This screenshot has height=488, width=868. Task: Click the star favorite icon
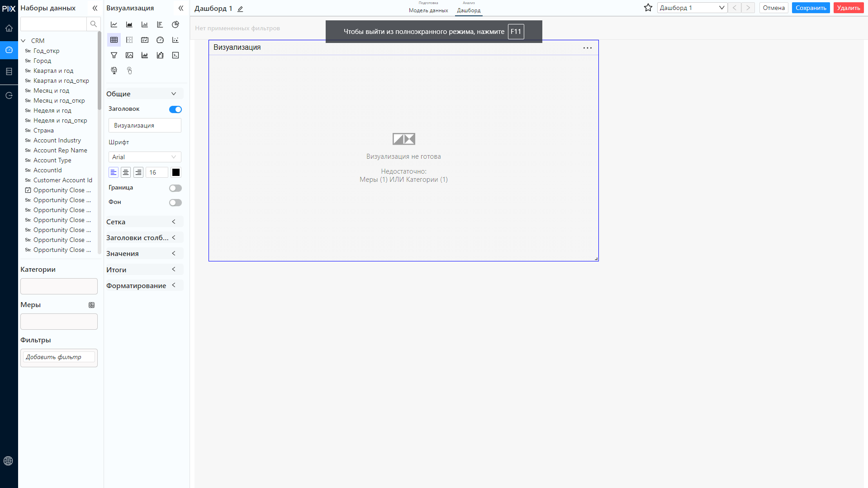648,8
